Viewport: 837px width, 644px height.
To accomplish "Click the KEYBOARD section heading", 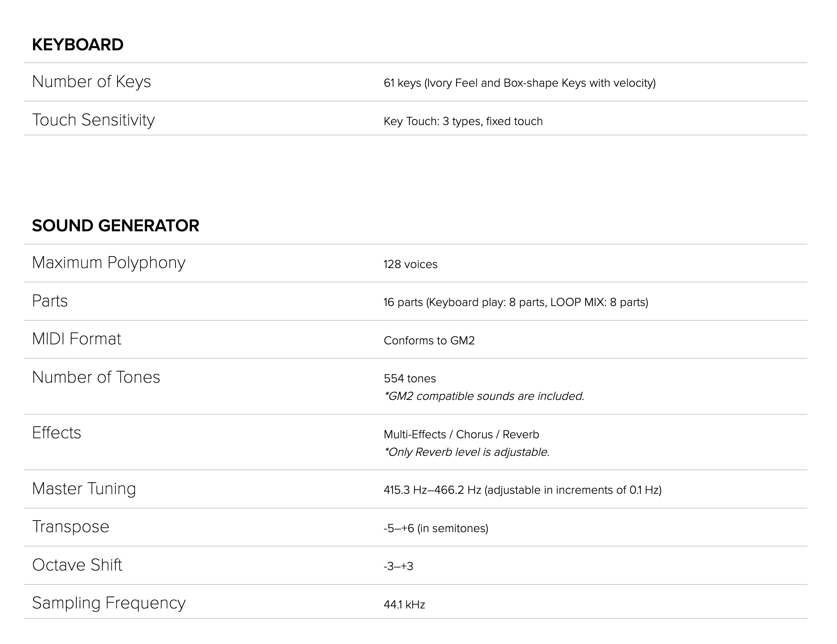I will 78,44.
